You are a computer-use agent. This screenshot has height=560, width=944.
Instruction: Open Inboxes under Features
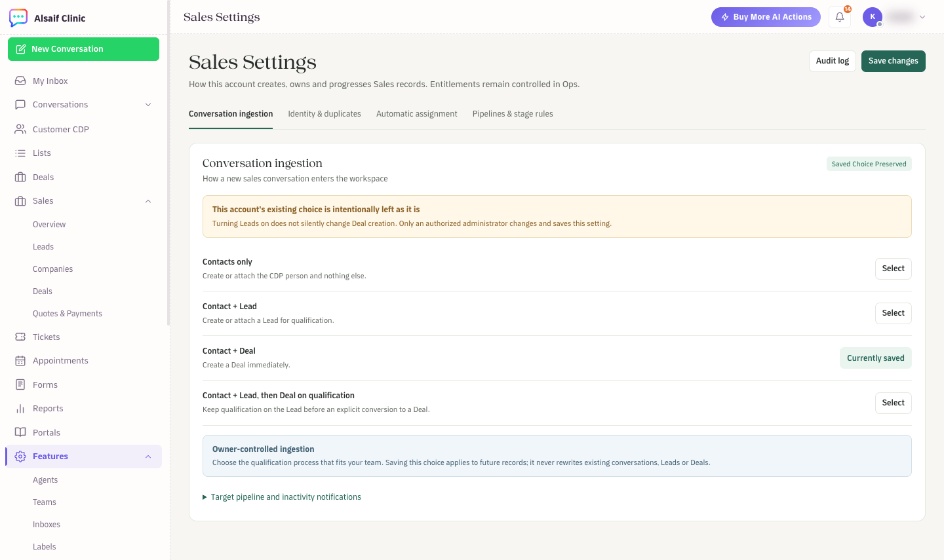(47, 525)
